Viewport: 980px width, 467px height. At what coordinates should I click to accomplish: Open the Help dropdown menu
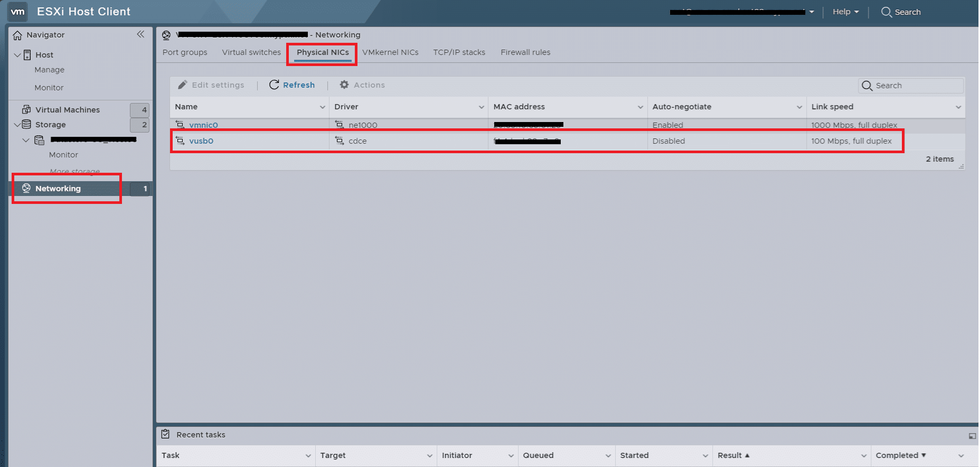coord(845,12)
